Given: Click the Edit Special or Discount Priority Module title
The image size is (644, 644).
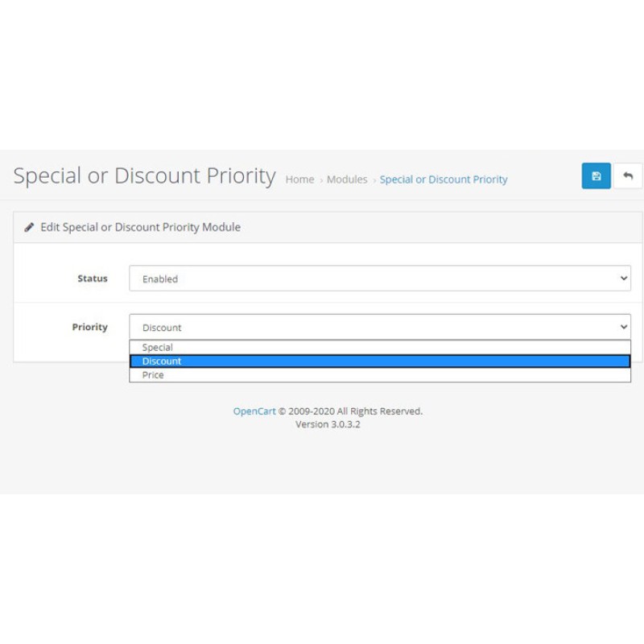Looking at the screenshot, I should tap(141, 227).
